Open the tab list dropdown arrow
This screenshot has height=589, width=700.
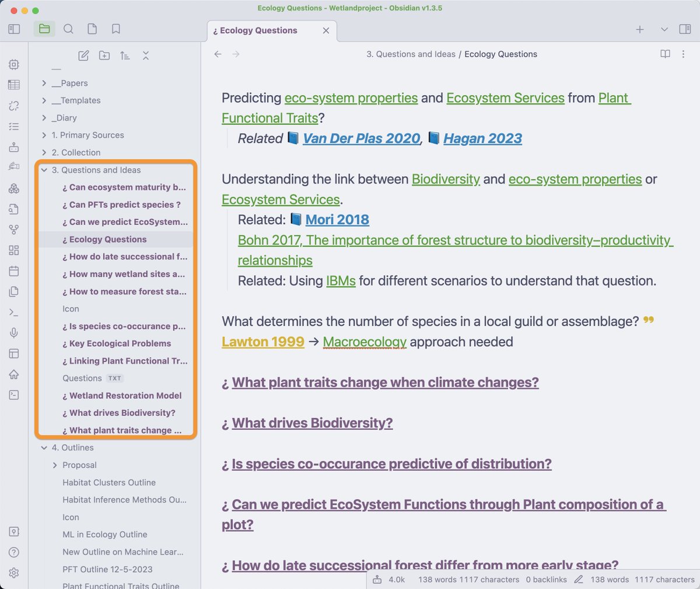tap(664, 29)
